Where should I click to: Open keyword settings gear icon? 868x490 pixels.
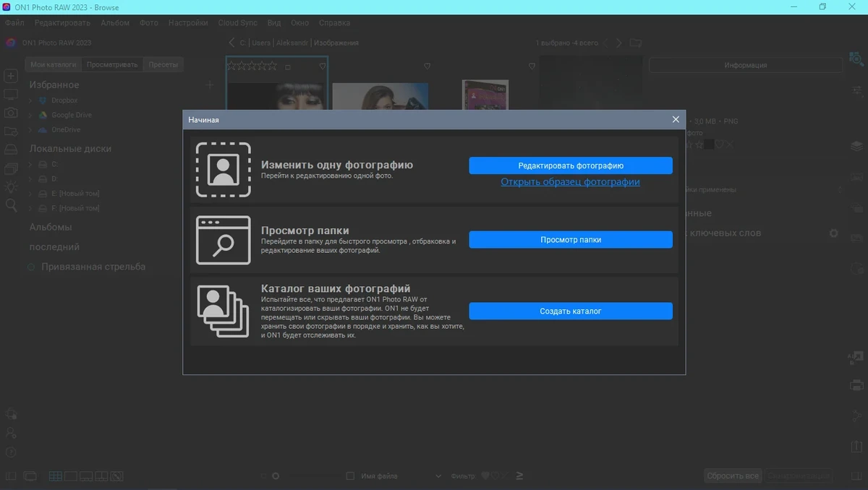point(833,233)
